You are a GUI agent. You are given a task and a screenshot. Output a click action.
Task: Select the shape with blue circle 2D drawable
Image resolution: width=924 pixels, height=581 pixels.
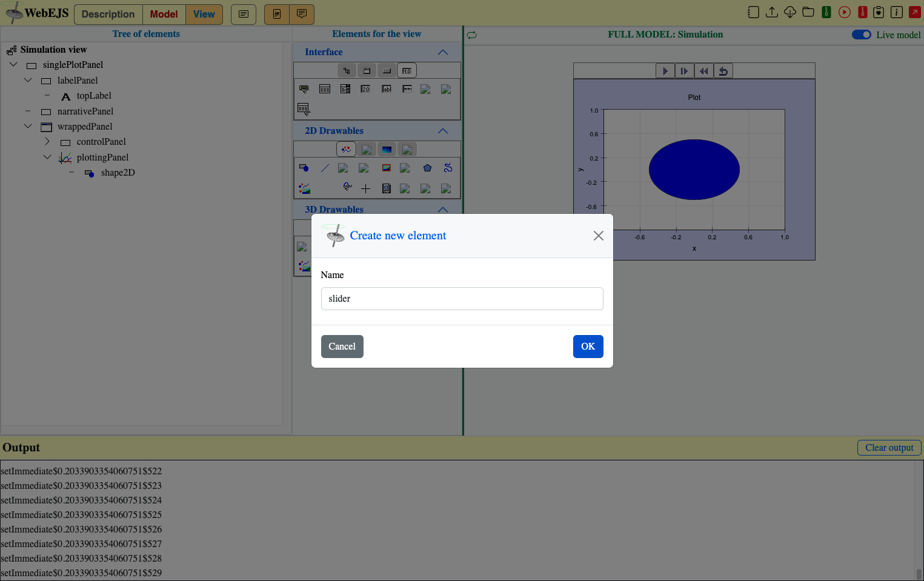coord(304,168)
